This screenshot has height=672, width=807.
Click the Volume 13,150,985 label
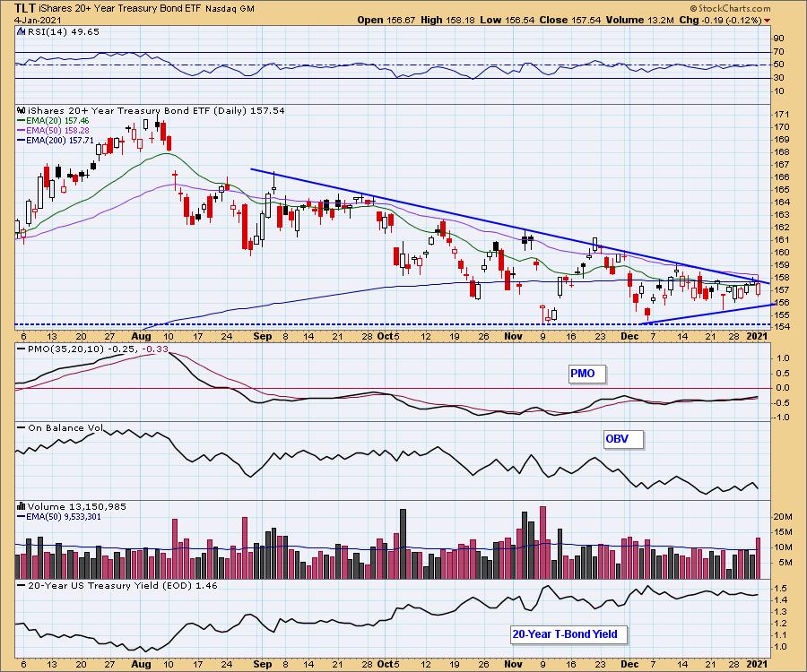pos(77,506)
